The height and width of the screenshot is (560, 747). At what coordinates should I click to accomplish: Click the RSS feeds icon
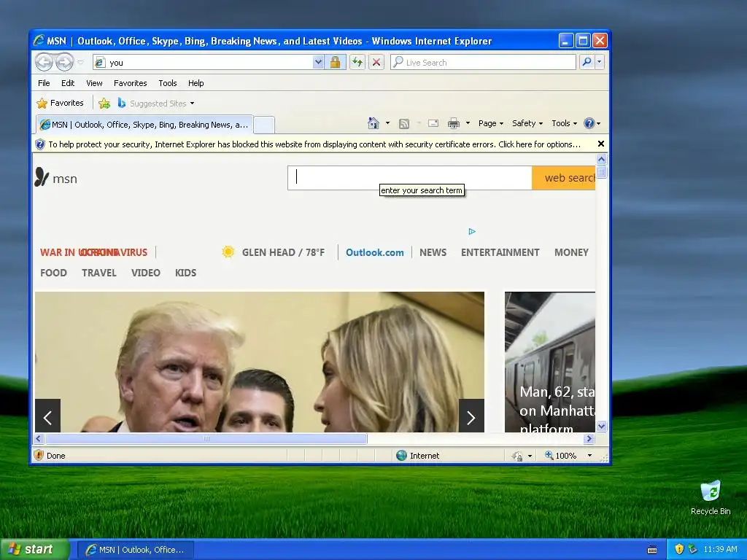click(x=404, y=124)
